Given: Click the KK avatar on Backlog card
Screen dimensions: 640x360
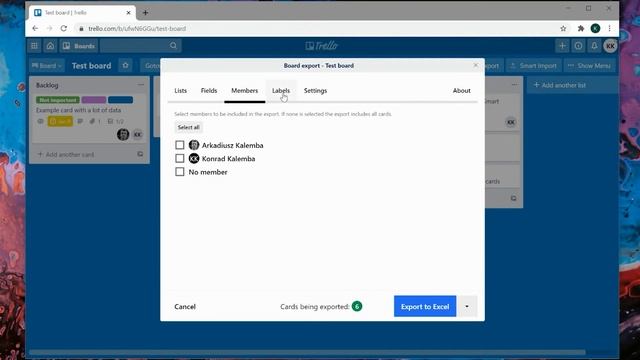Looking at the screenshot, I should pos(138,134).
